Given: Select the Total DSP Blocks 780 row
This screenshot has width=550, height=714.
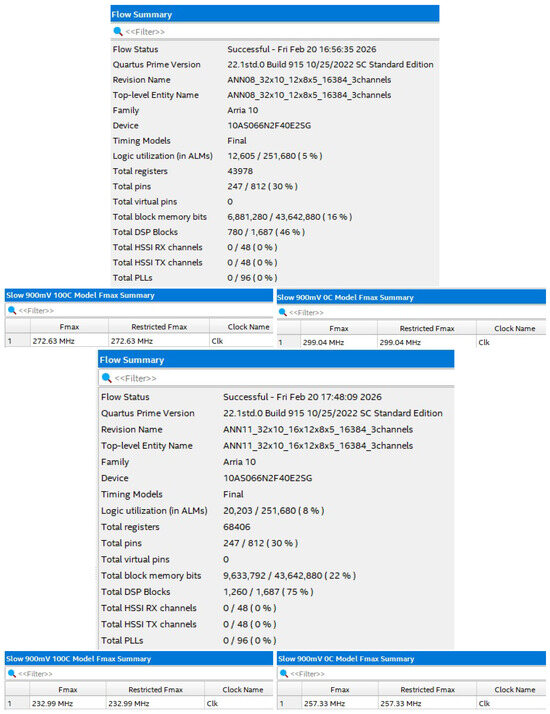Looking at the screenshot, I should 275,232.
